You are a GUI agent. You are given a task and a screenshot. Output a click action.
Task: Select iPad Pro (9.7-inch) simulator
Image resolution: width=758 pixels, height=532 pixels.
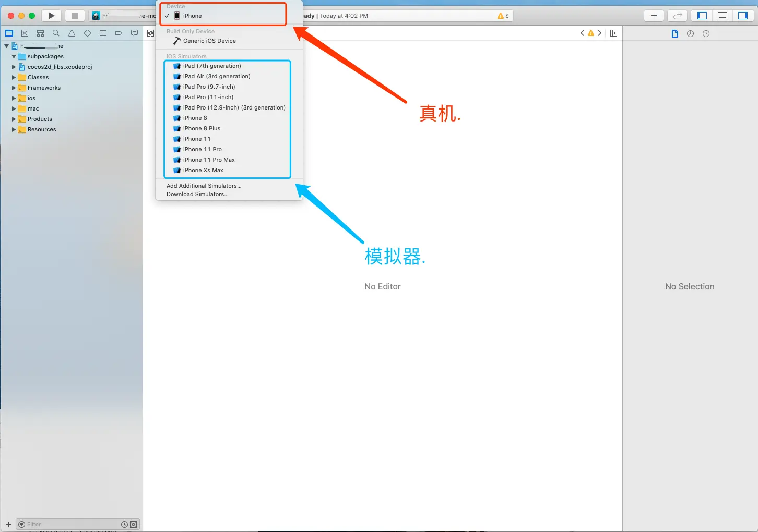229,87
